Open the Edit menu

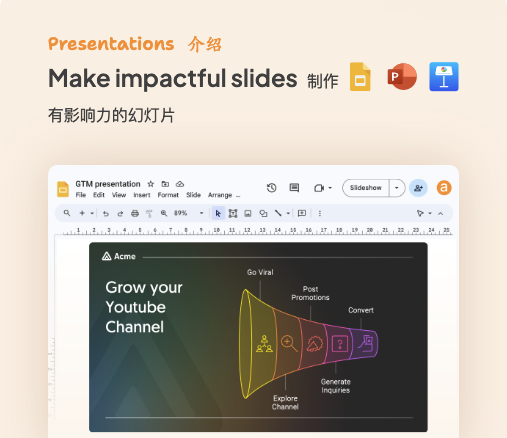(x=99, y=195)
